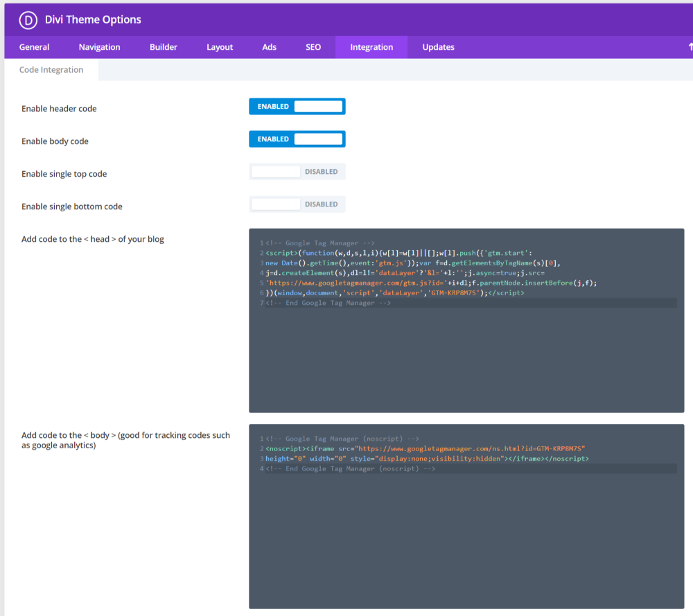The height and width of the screenshot is (616, 693).
Task: Switch to the Navigation tab
Action: pyautogui.click(x=99, y=47)
